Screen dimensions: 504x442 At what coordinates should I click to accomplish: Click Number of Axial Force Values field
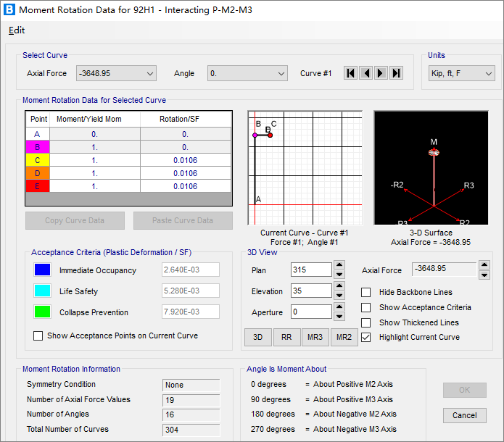pos(191,400)
